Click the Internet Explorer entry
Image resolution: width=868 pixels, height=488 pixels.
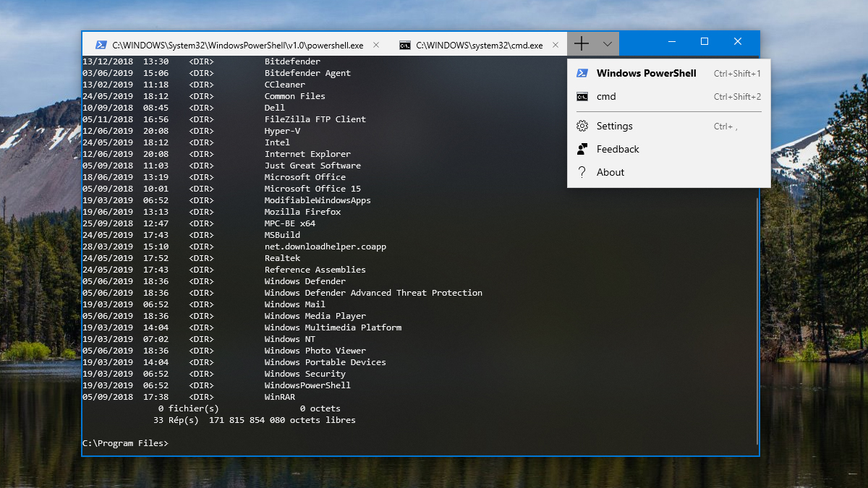307,154
